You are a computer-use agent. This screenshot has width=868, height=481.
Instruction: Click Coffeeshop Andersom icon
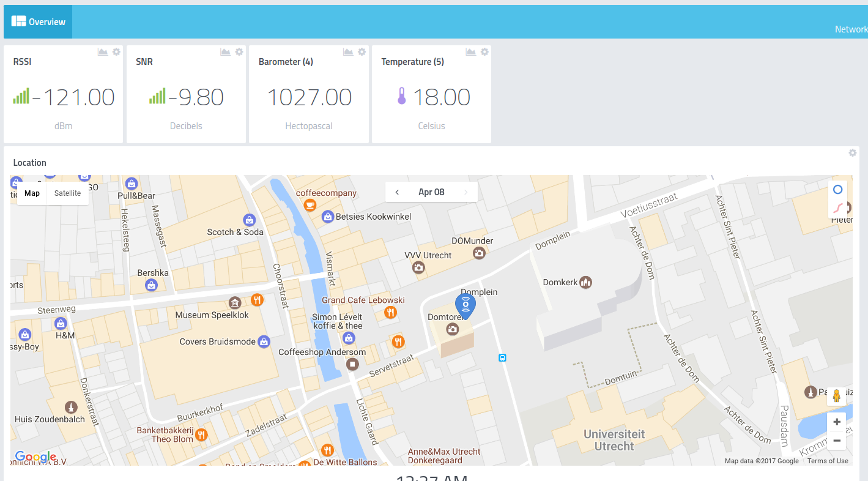(352, 364)
